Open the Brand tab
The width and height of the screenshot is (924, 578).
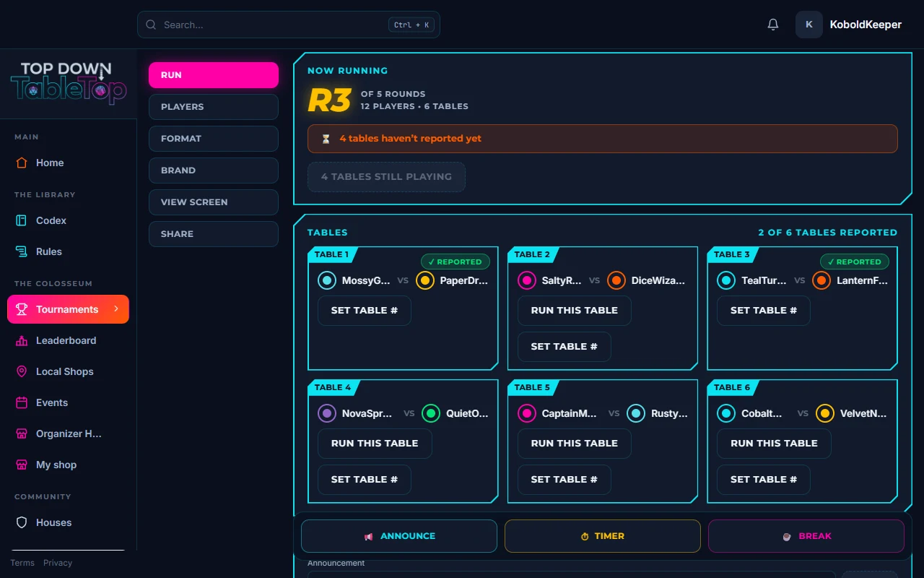(x=214, y=171)
